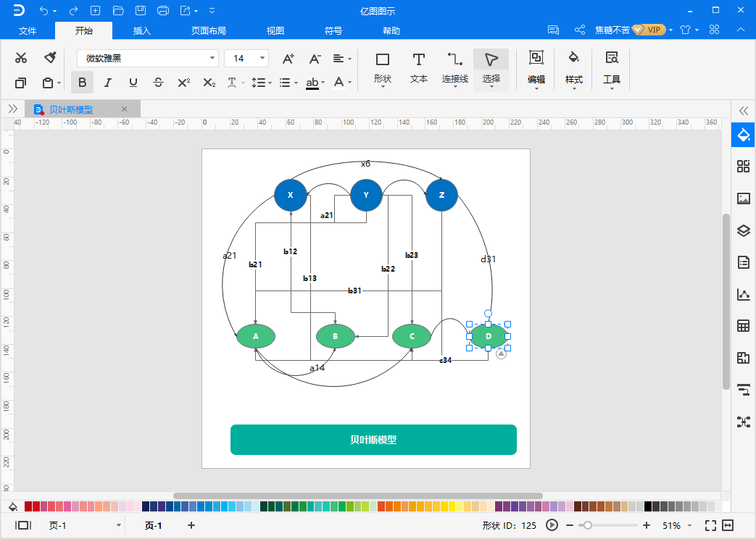Open the Image panel in sidebar

click(x=743, y=199)
